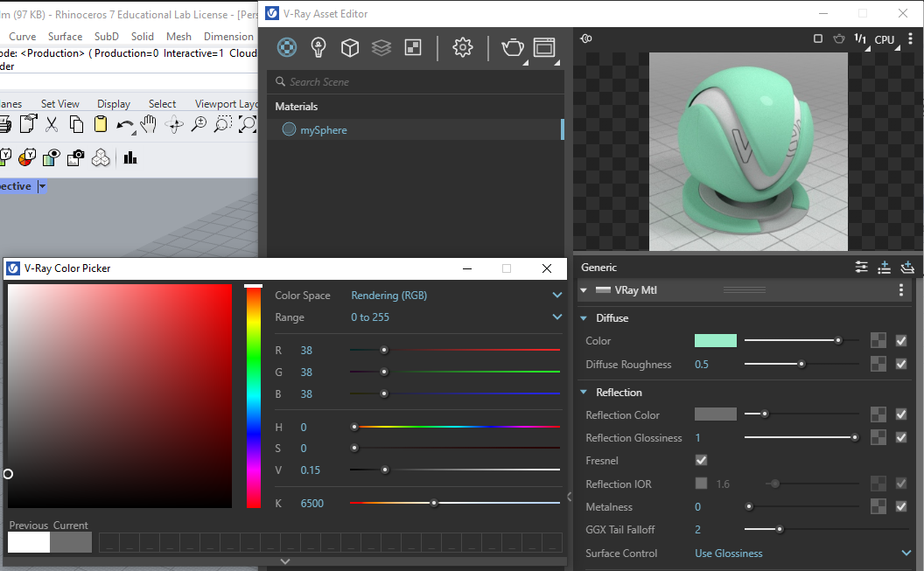Screen dimensions: 924x571
Task: Open Rhino Solid menu
Action: pyautogui.click(x=142, y=37)
